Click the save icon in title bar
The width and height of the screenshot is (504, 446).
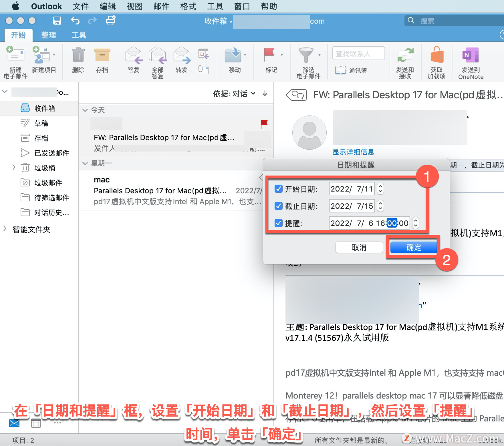[57, 21]
